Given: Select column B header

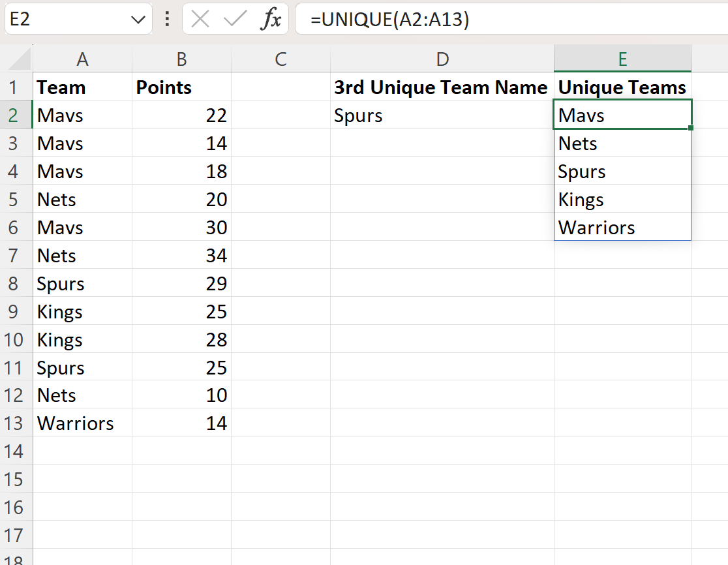Looking at the screenshot, I should (x=181, y=59).
